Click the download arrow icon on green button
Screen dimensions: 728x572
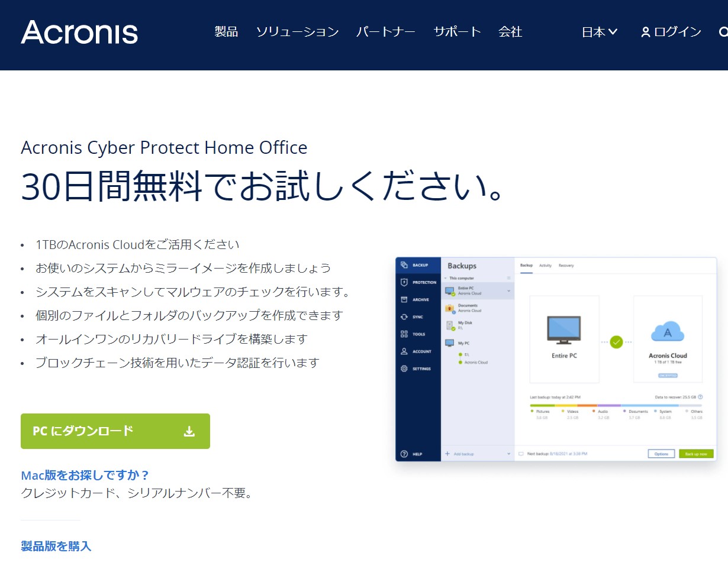189,431
